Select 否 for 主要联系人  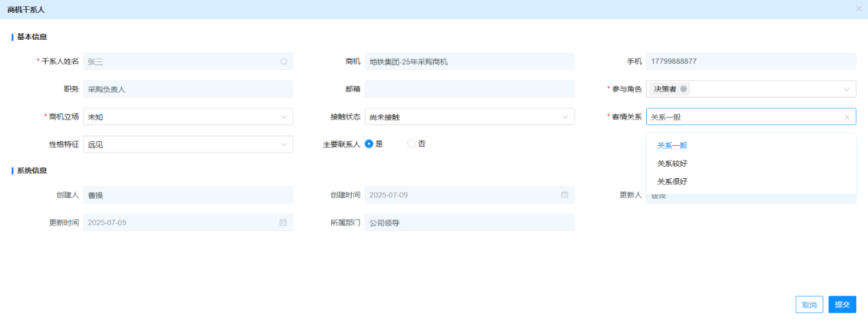coord(411,144)
